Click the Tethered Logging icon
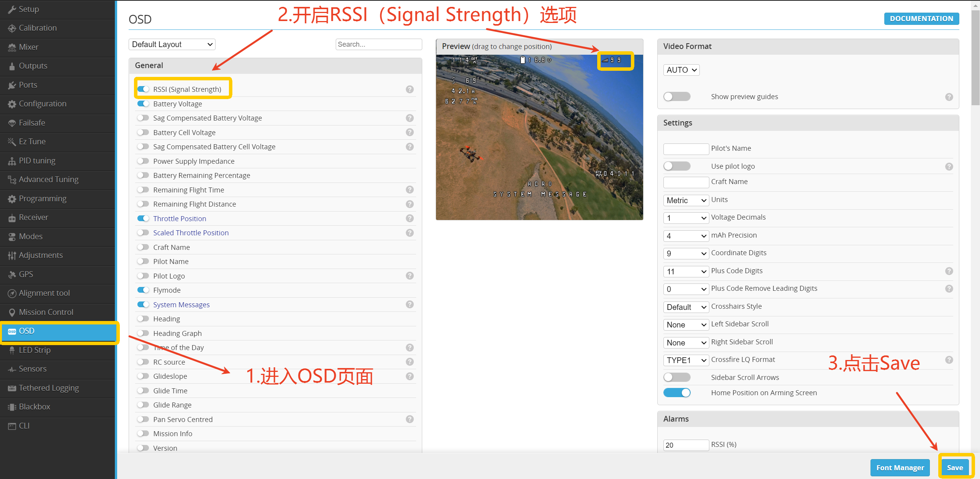This screenshot has width=980, height=479. pyautogui.click(x=12, y=388)
